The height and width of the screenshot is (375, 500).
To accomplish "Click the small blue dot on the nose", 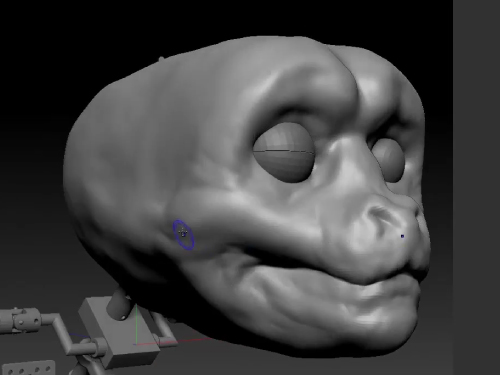I will pos(402,236).
